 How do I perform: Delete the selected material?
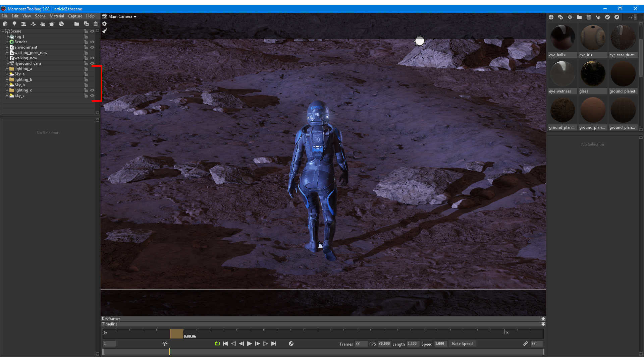[589, 17]
